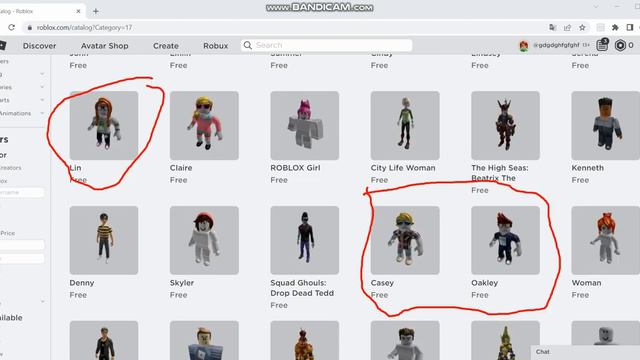The height and width of the screenshot is (360, 640).
Task: Click the Free price under Kenneth
Action: [580, 180]
